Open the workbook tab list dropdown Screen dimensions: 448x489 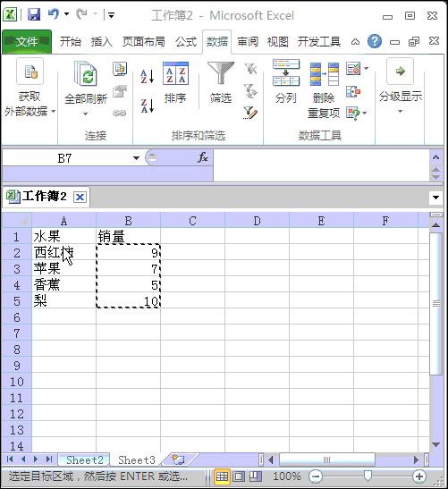click(435, 197)
